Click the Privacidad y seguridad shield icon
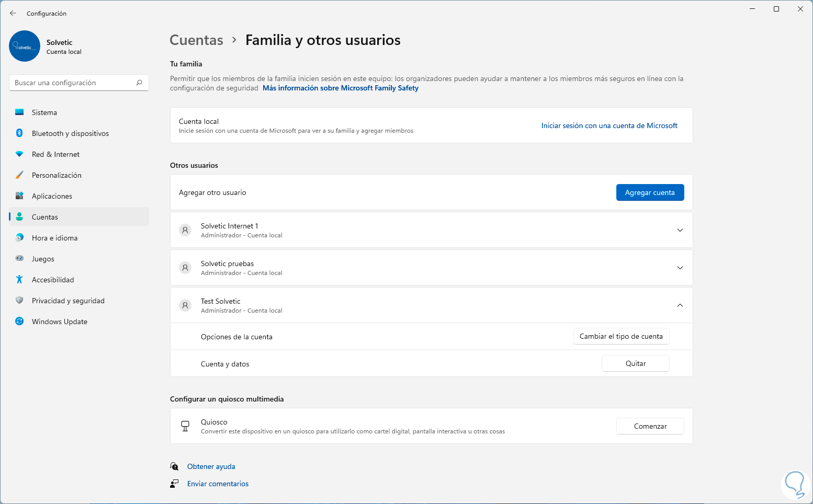Screen dimensions: 813x504 click(19, 301)
